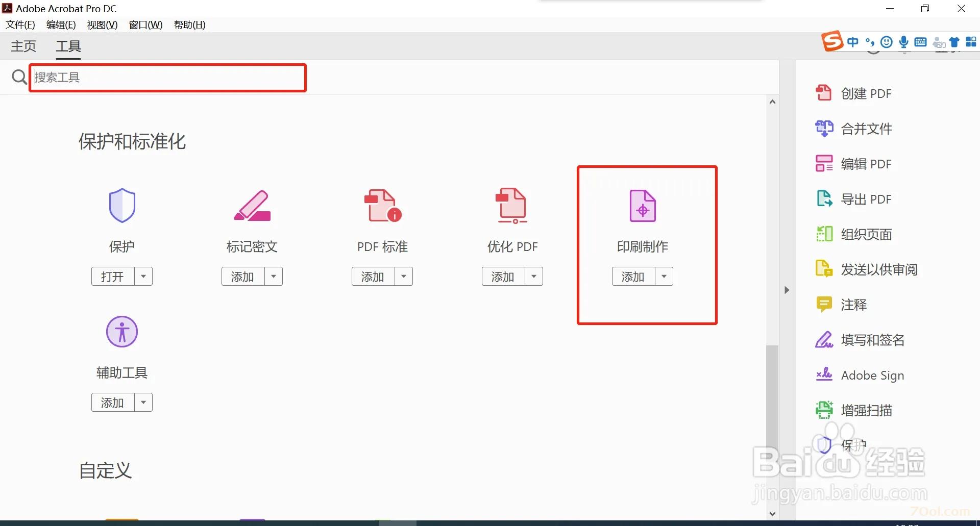Viewport: 980px width, 526px height.
Task: Click the search magnifier icon
Action: 19,77
